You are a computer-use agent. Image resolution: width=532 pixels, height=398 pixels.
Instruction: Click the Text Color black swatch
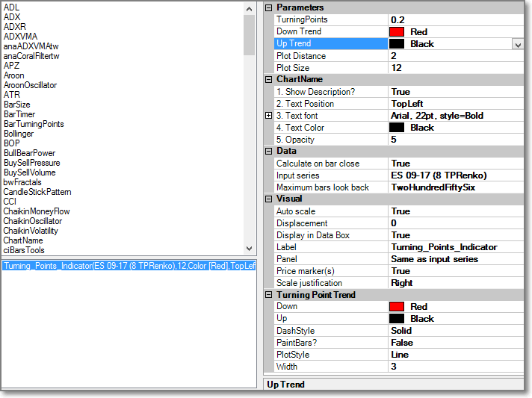(x=397, y=128)
